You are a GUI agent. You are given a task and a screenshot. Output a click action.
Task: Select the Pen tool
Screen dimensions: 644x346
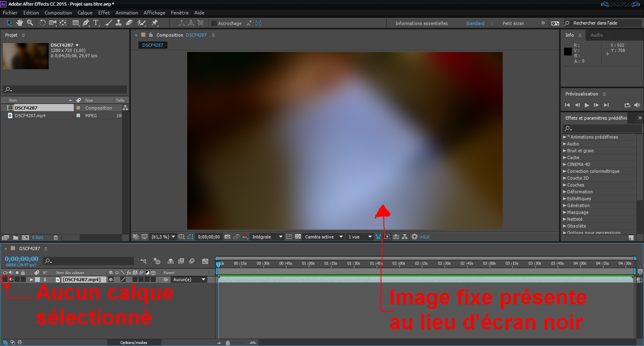[x=86, y=23]
